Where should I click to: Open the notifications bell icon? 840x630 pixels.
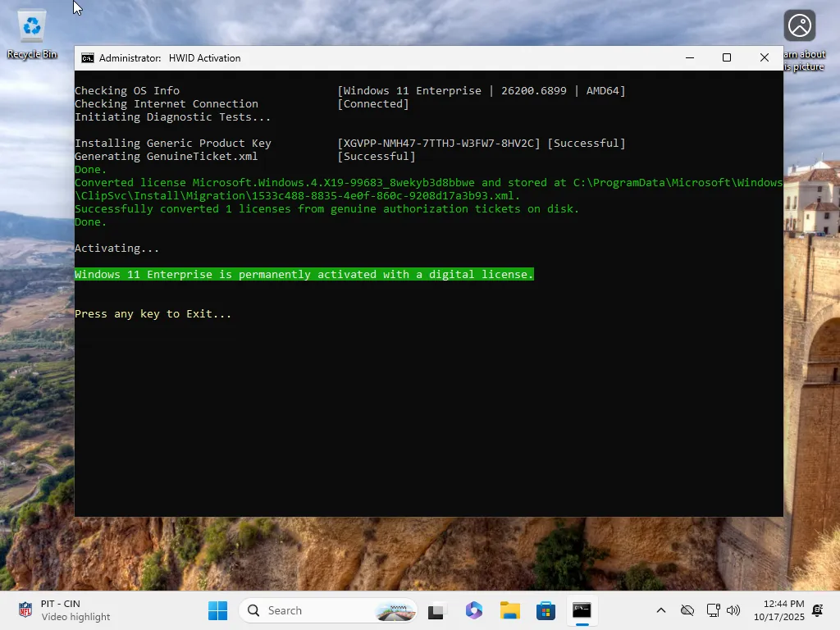tap(818, 610)
